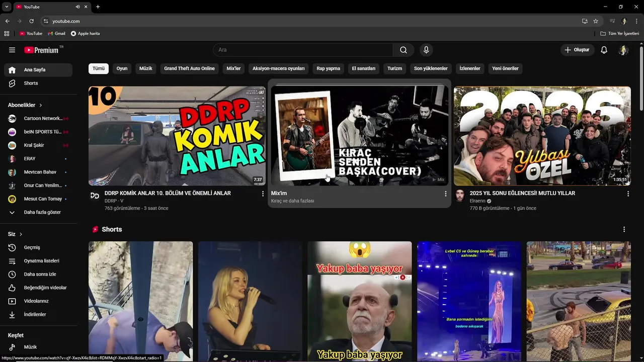
Task: Open the beIN SPORTS subscription channel
Action: click(38, 132)
